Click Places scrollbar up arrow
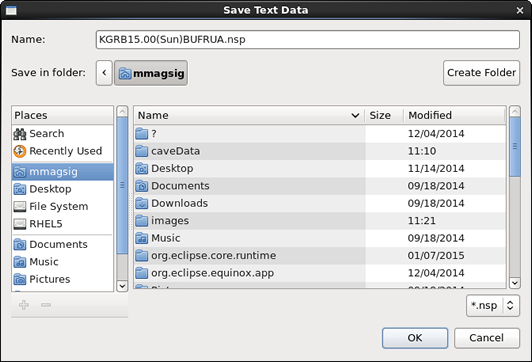532x362 pixels. [122, 111]
